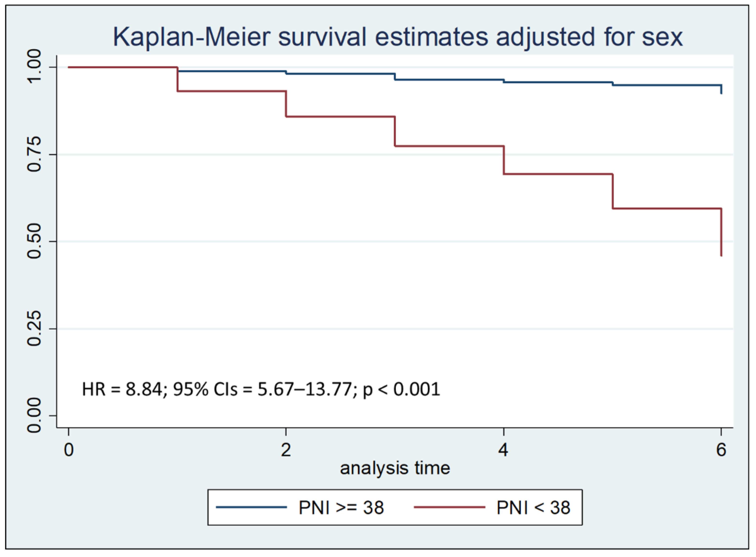The image size is (756, 557).
Task: Click the x-axis tick label 4
Action: coord(503,450)
